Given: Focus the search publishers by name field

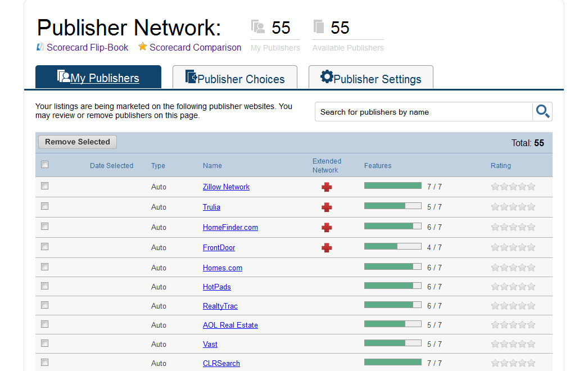Looking at the screenshot, I should (x=424, y=112).
